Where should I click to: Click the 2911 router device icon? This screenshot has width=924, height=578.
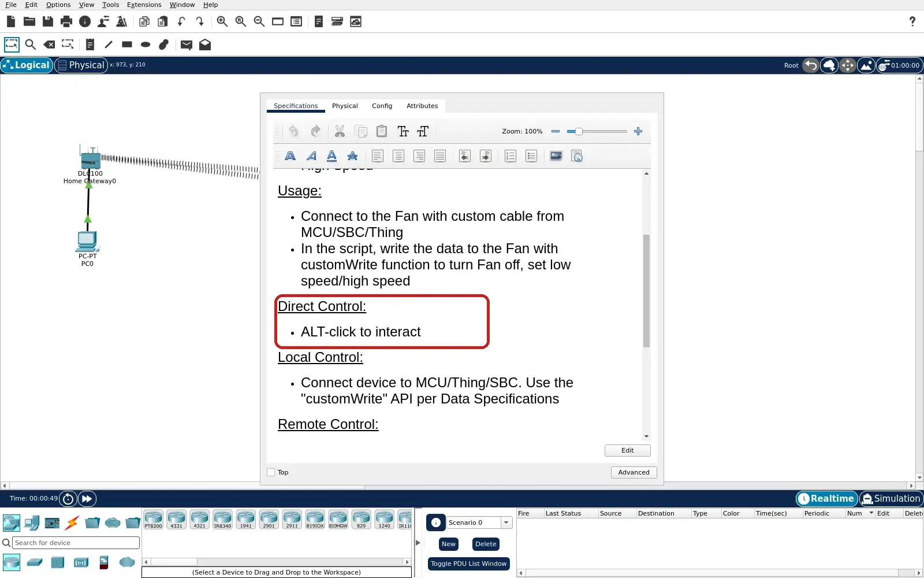point(292,520)
